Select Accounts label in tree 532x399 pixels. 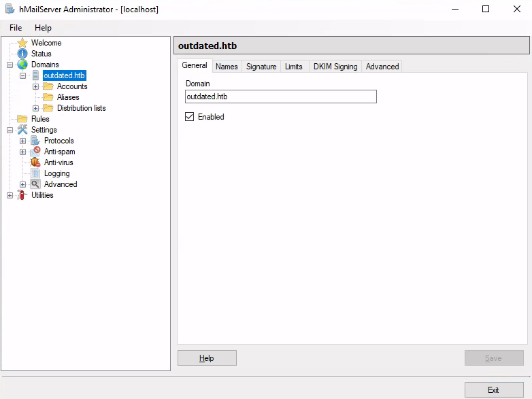(72, 86)
